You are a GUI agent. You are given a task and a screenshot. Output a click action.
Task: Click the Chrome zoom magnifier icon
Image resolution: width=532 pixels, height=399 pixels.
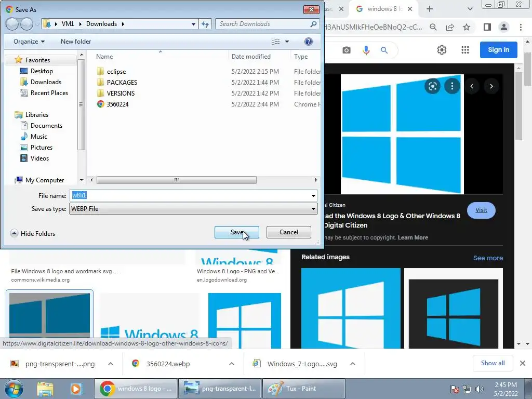click(x=433, y=27)
